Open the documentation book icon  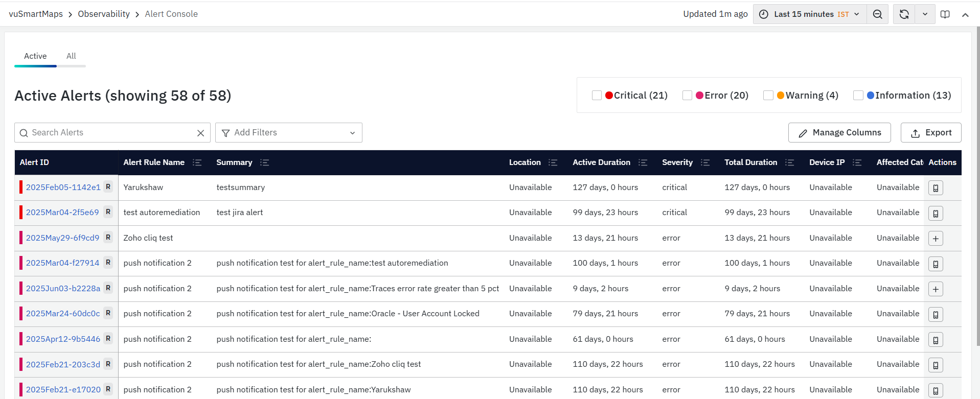(x=945, y=14)
